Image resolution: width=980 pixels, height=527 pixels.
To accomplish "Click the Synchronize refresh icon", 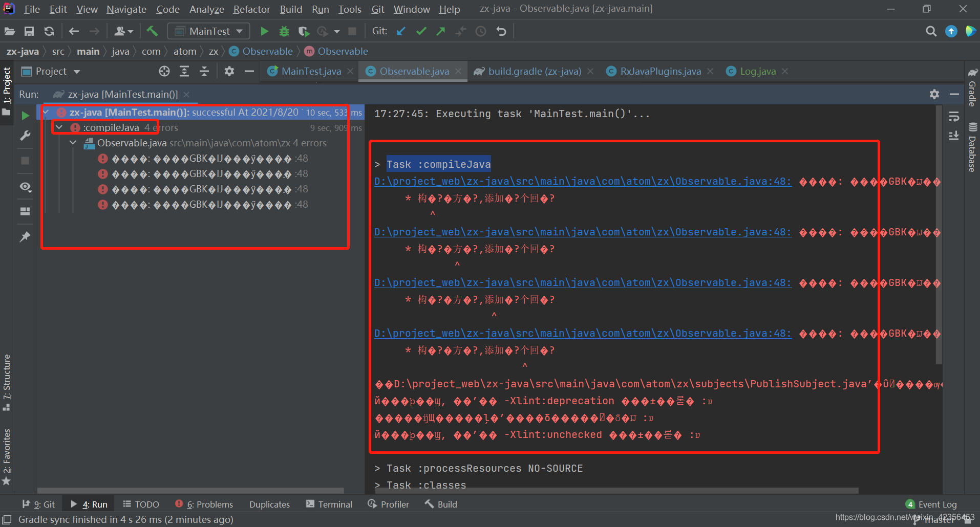I will point(49,31).
